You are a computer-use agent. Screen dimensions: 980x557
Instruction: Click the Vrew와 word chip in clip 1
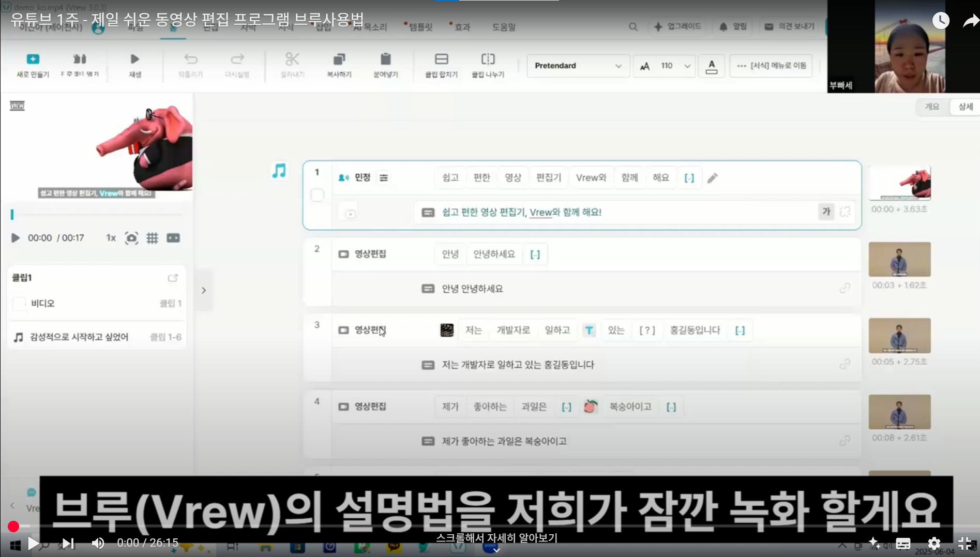(591, 178)
